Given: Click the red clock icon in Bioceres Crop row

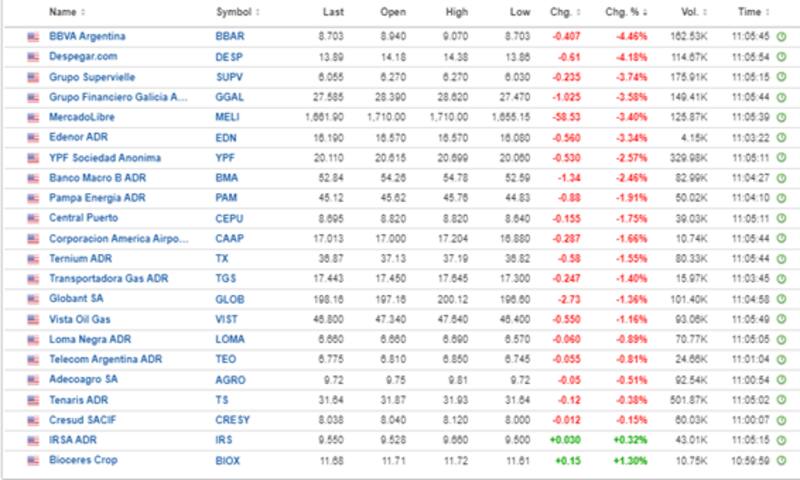Looking at the screenshot, I should click(x=781, y=460).
